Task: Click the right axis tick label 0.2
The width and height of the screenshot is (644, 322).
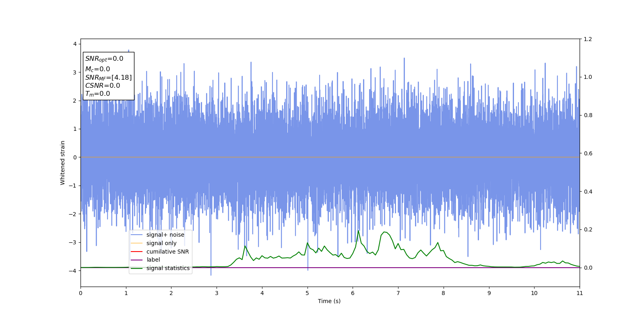Action: 588,229
